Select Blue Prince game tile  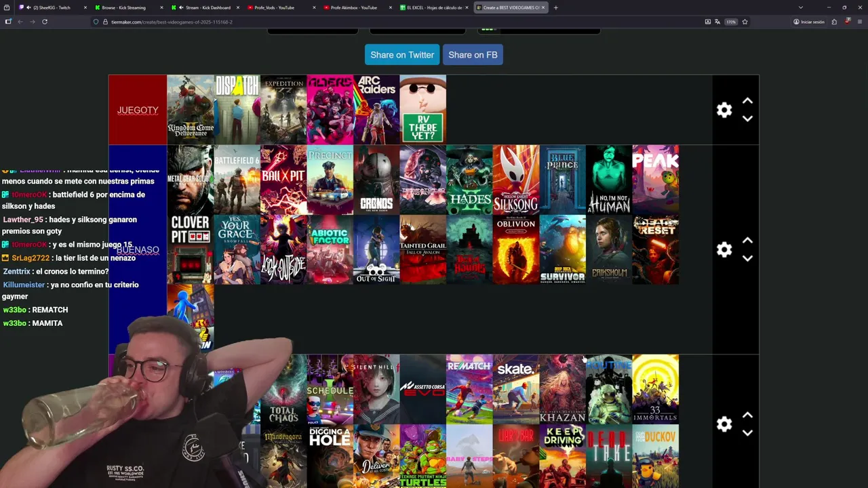[x=562, y=180]
